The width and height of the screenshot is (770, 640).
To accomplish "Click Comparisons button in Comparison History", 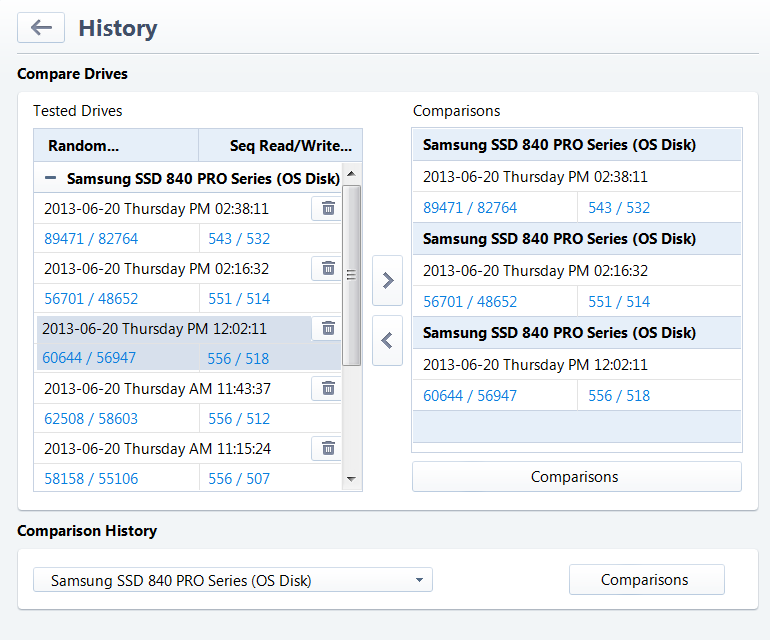I will (x=647, y=580).
